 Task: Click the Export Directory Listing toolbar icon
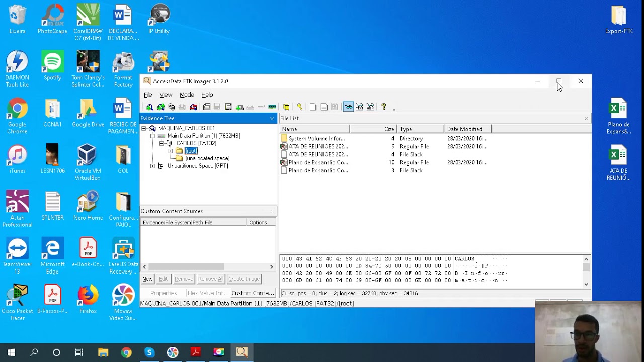point(334,107)
